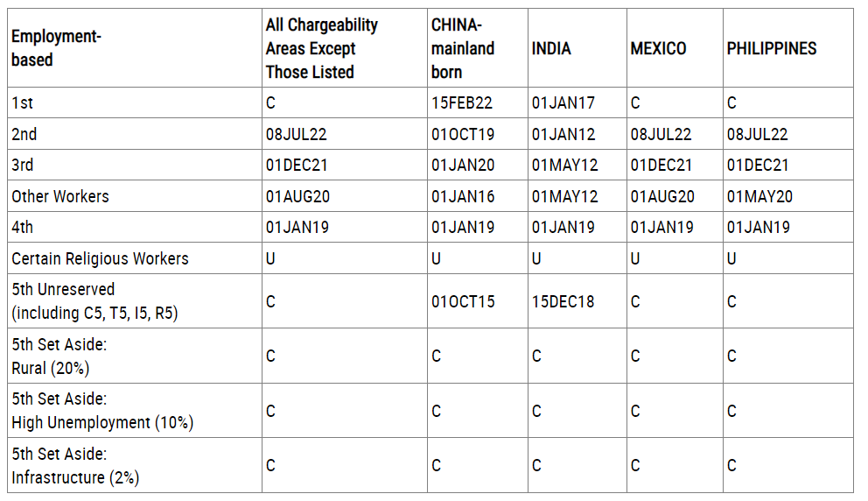Click the 5th Set Aside Rural label
This screenshot has height=501, width=868.
(x=59, y=356)
